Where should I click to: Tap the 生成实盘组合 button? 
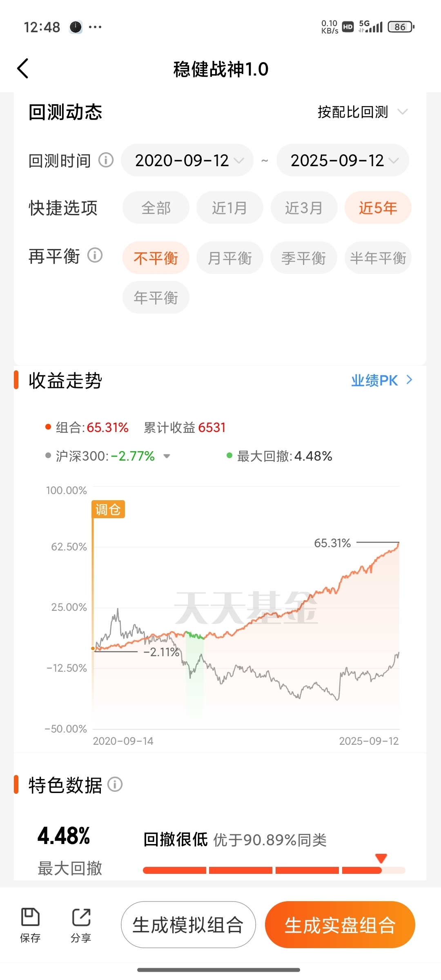pos(340,924)
